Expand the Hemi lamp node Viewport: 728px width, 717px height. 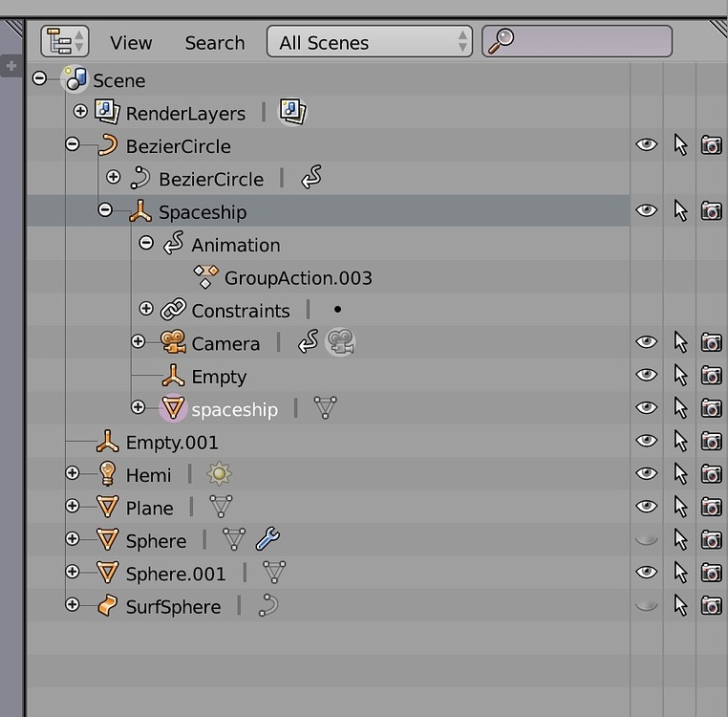click(73, 473)
